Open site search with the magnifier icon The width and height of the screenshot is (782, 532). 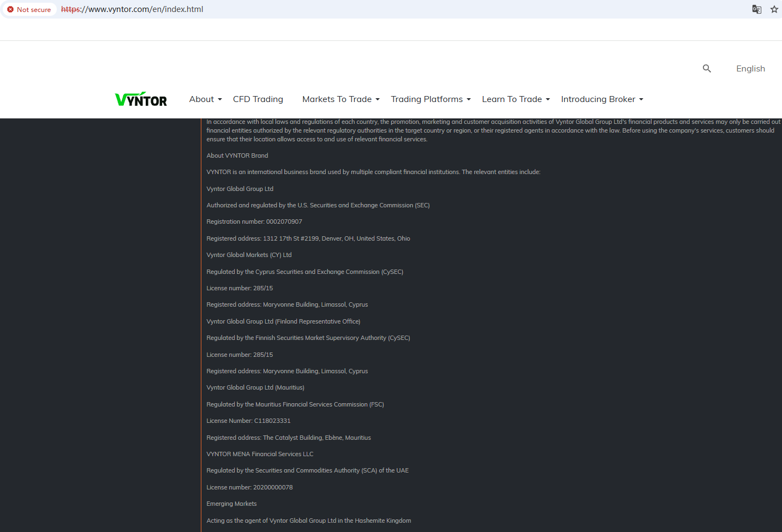click(x=707, y=69)
